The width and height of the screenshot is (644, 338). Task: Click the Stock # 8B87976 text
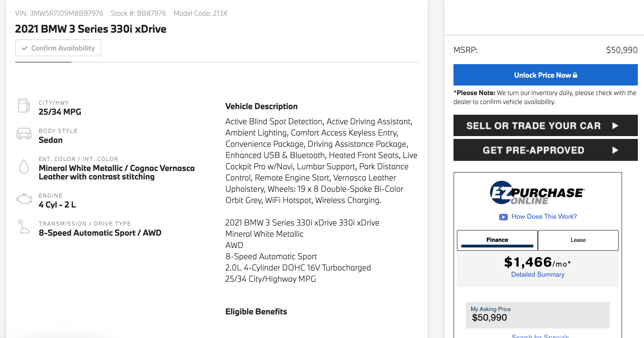[138, 13]
